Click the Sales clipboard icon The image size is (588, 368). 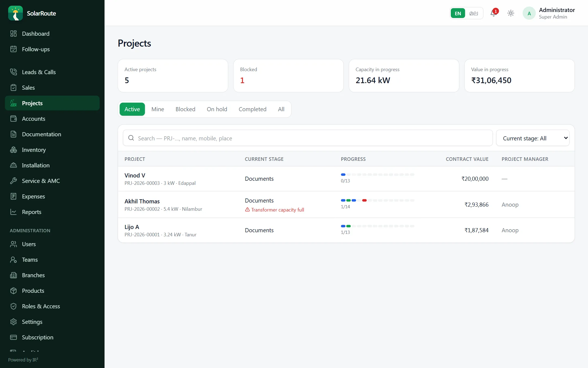(13, 88)
